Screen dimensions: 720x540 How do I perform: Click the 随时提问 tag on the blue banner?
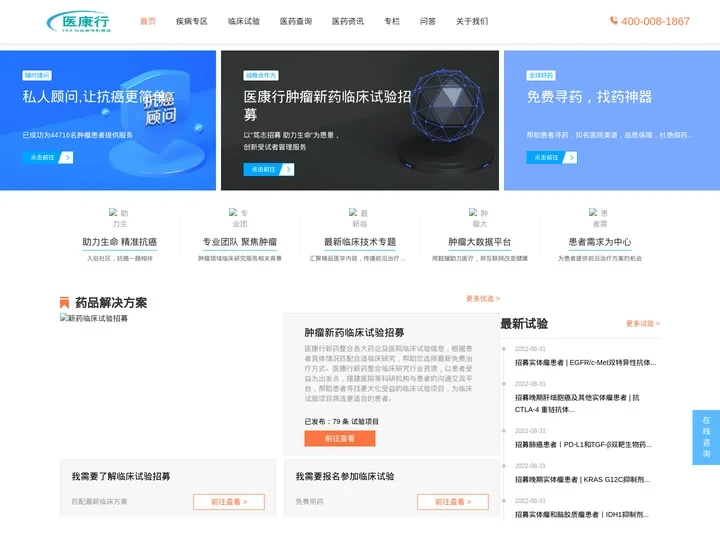click(x=37, y=75)
